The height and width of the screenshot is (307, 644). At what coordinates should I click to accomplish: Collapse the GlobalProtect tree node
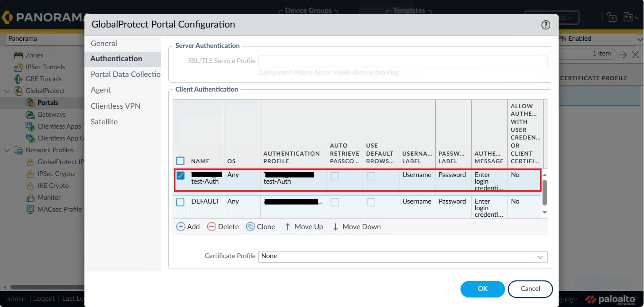7,91
